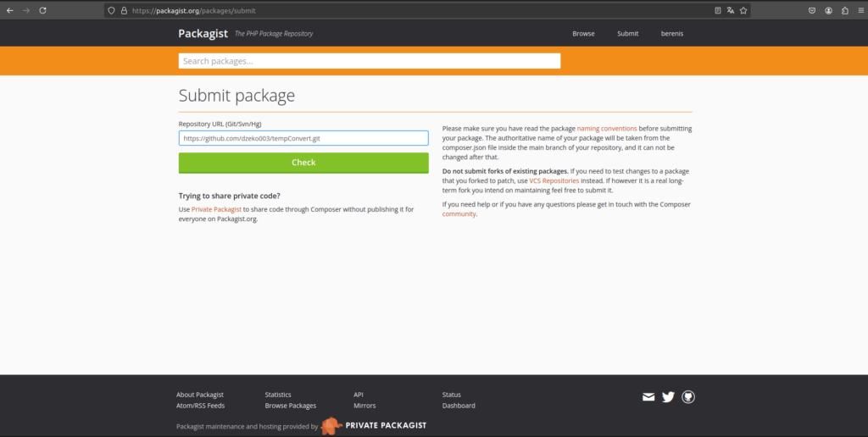
Task: Click the browser forward arrow
Action: click(26, 10)
